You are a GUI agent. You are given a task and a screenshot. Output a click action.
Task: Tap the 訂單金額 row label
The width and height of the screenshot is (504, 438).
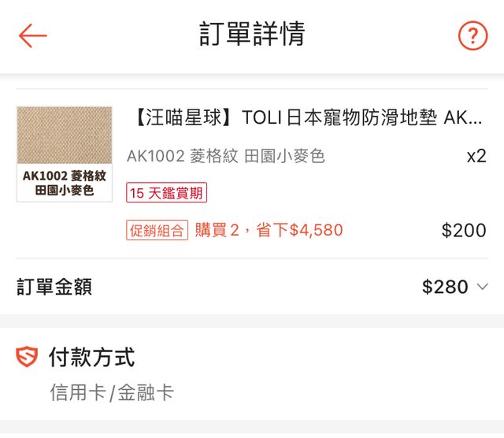(54, 287)
